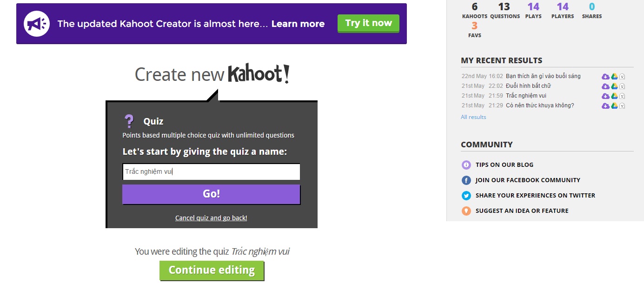Viewport: 644px width, 290px height.
Task: Click the Twitter bird icon
Action: [x=466, y=196]
